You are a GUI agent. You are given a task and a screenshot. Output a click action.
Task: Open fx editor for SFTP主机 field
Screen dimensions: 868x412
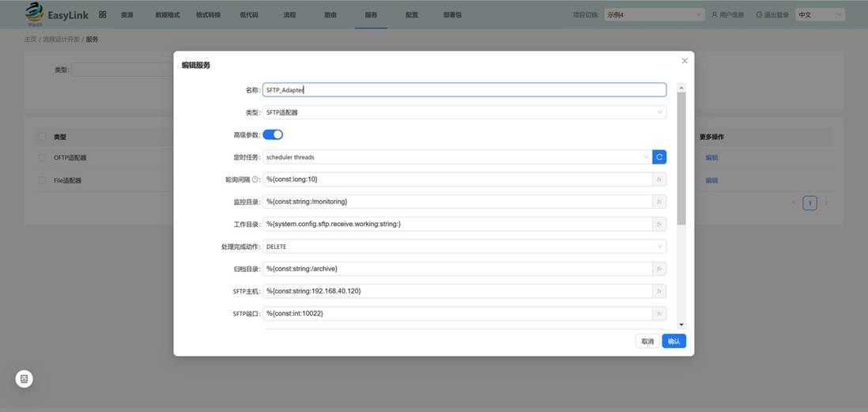point(659,291)
